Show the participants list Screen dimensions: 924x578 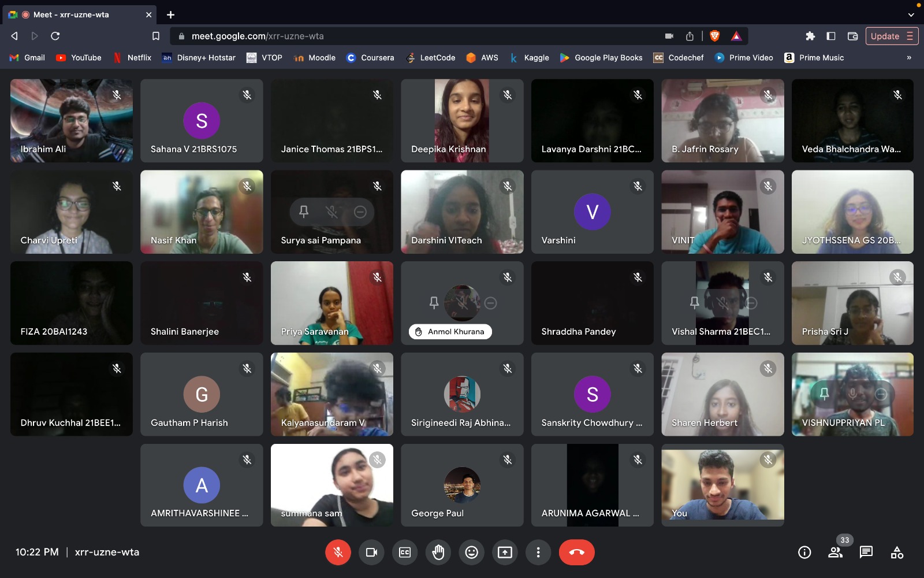(835, 553)
